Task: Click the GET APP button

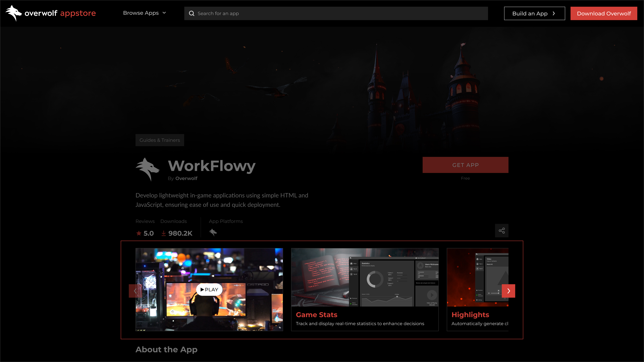Action: 465,165
